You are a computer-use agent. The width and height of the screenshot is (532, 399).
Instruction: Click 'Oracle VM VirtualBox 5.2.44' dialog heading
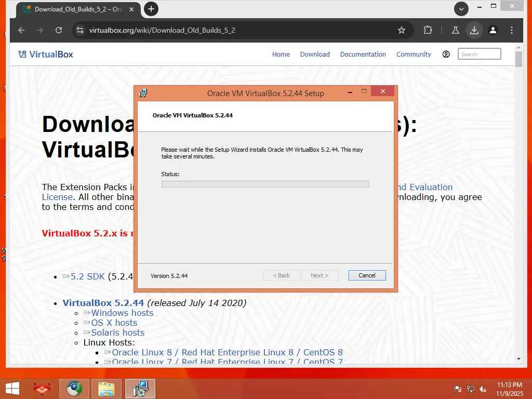tap(192, 115)
